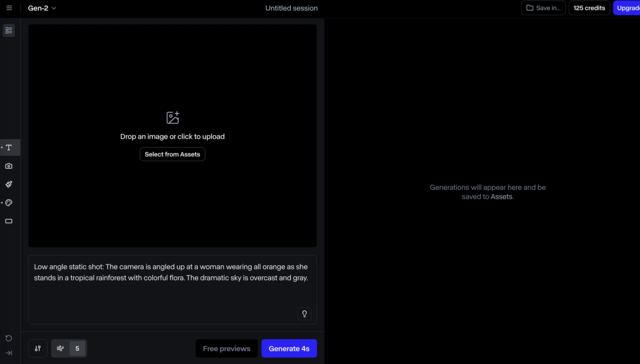This screenshot has height=364, width=640.
Task: Click the lightbulb prompt suggestion icon
Action: (304, 314)
